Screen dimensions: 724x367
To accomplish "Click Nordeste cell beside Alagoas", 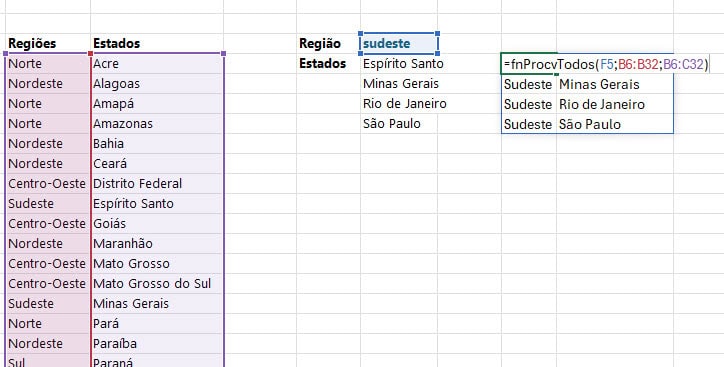I will coord(48,84).
